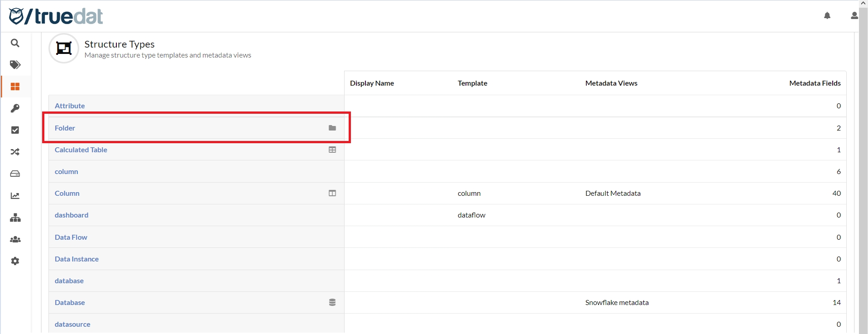The width and height of the screenshot is (868, 334).
Task: Select the Database row with Snowflake metadata
Action: click(x=70, y=303)
